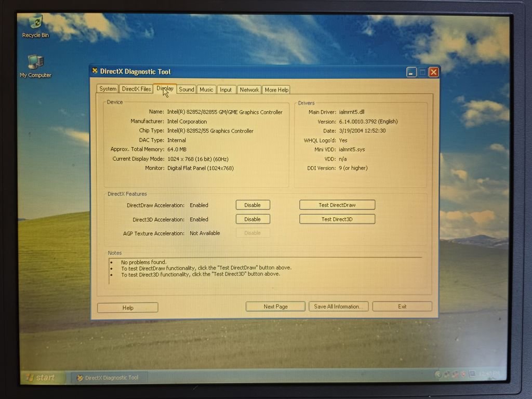Click the DirectX icon in the title bar
This screenshot has height=399, width=532.
tap(95, 71)
